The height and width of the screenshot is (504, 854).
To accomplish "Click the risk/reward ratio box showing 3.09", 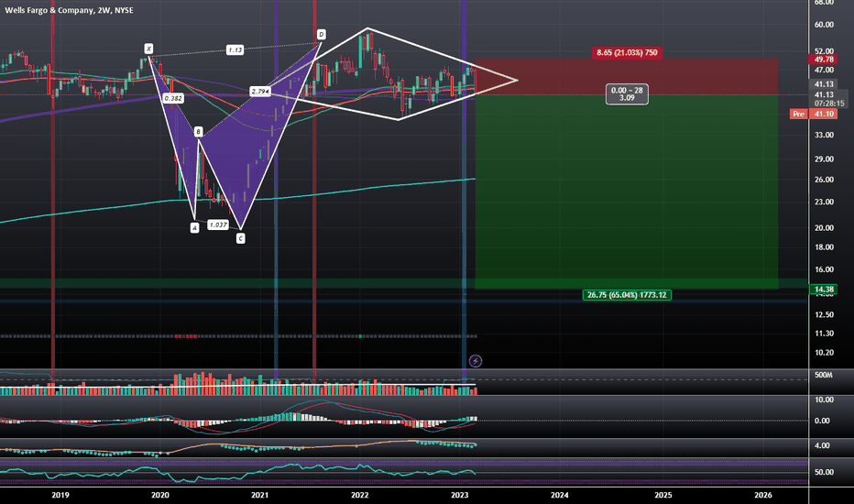I will [627, 94].
